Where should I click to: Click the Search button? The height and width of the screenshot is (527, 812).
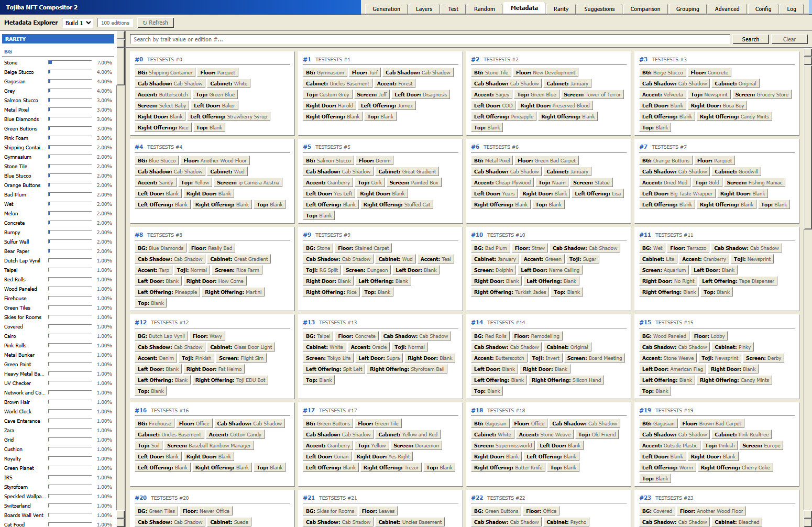[x=750, y=39]
